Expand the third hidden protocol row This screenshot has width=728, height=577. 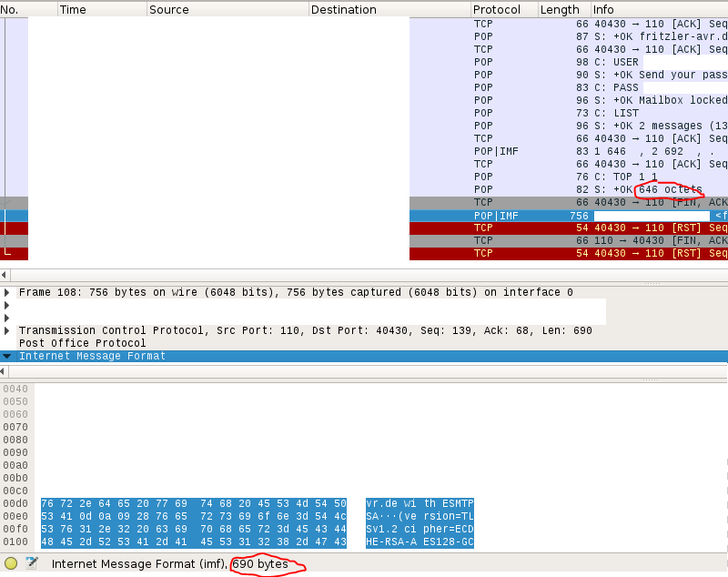point(6,318)
